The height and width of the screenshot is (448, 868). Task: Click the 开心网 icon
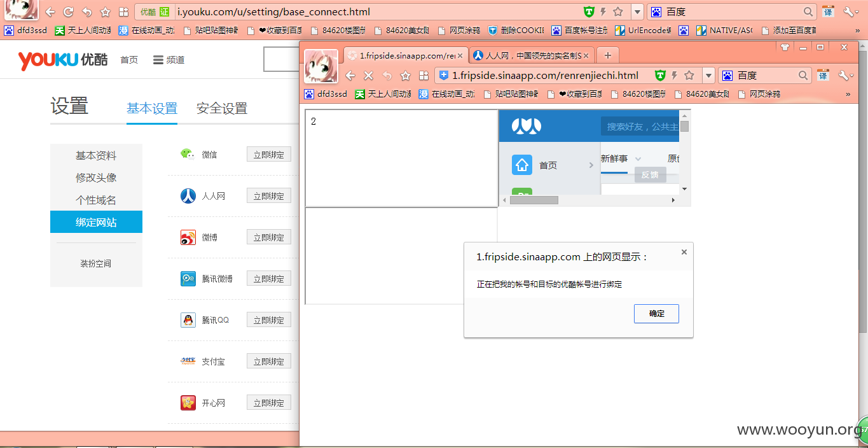tap(188, 402)
